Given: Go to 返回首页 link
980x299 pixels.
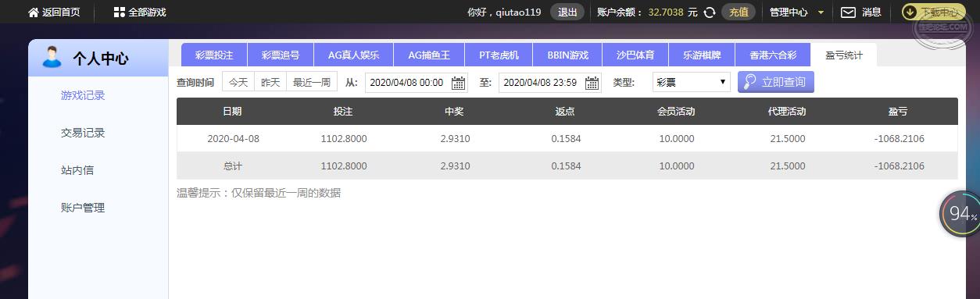Looking at the screenshot, I should (x=61, y=12).
